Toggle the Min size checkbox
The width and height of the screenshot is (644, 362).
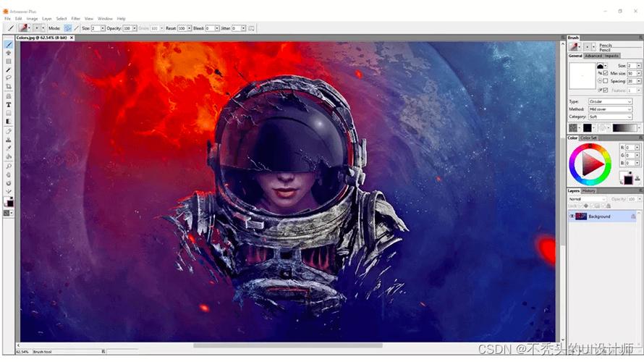606,72
